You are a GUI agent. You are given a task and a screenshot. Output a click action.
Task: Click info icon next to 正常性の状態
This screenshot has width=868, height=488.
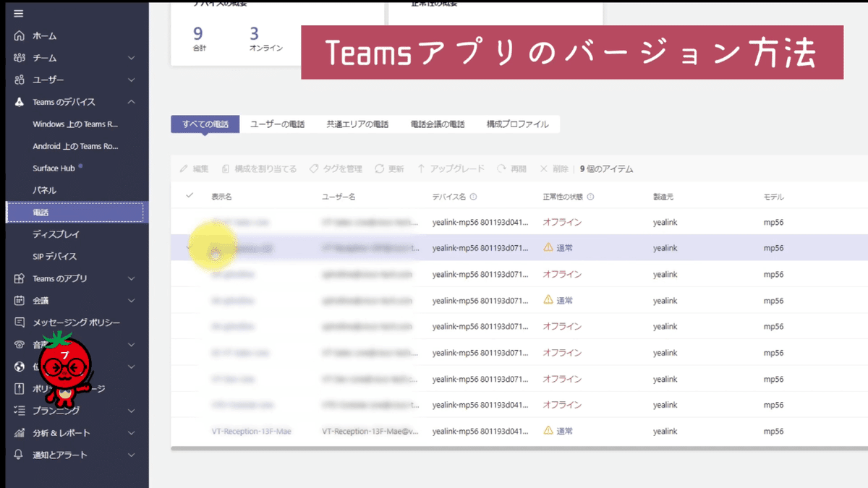[590, 197]
